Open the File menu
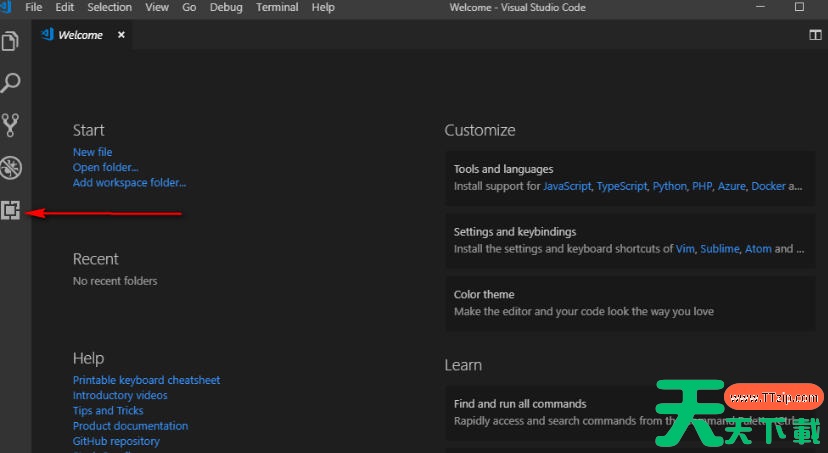Image resolution: width=828 pixels, height=453 pixels. coord(34,7)
